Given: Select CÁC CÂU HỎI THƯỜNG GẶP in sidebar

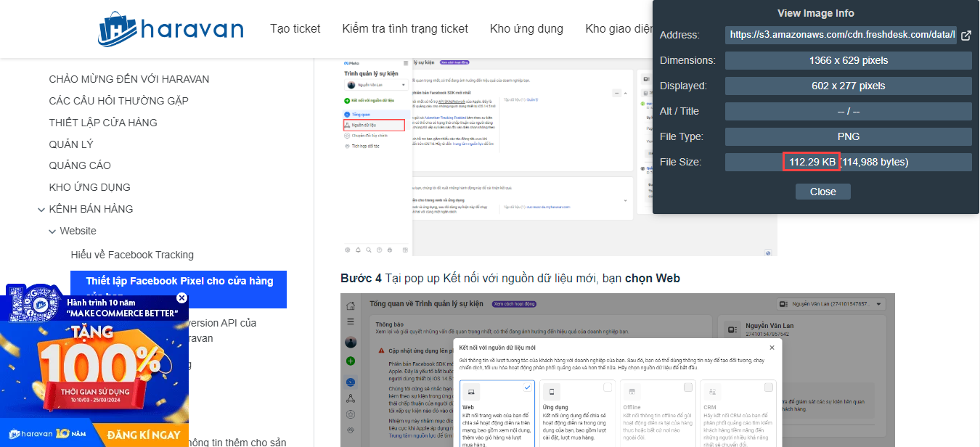Looking at the screenshot, I should coord(119,101).
